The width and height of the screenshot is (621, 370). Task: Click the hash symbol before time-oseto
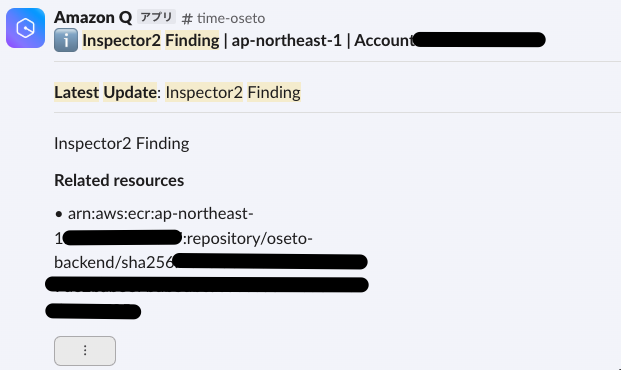click(x=187, y=19)
